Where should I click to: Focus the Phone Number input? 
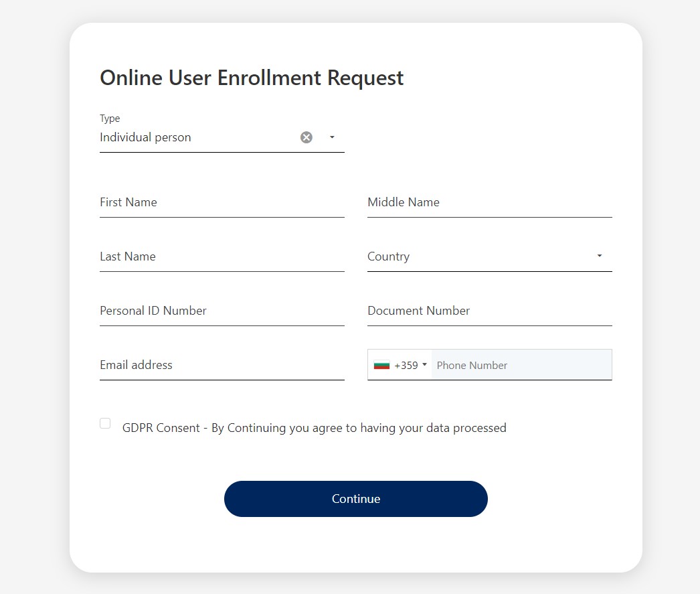pyautogui.click(x=521, y=366)
